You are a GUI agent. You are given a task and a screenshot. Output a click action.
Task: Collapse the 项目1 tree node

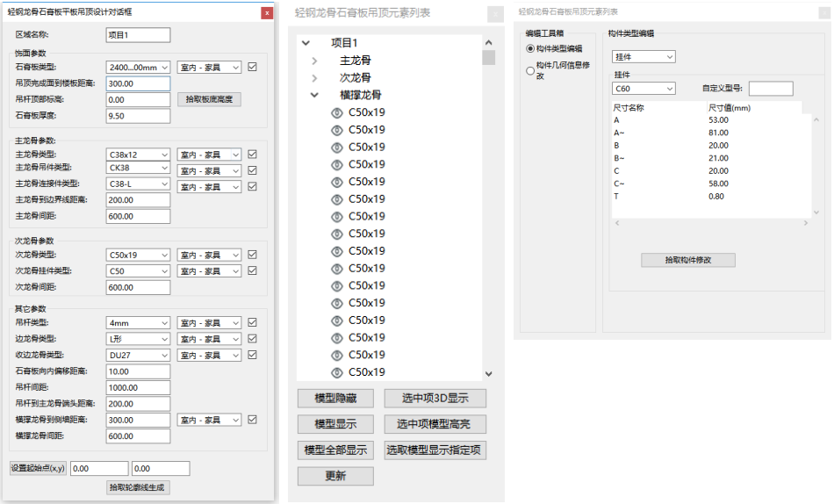(306, 42)
